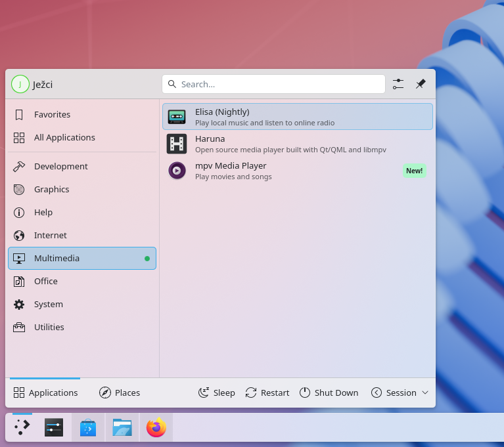The height and width of the screenshot is (447, 504).
Task: Launch Firefox from the taskbar
Action: tap(156, 427)
